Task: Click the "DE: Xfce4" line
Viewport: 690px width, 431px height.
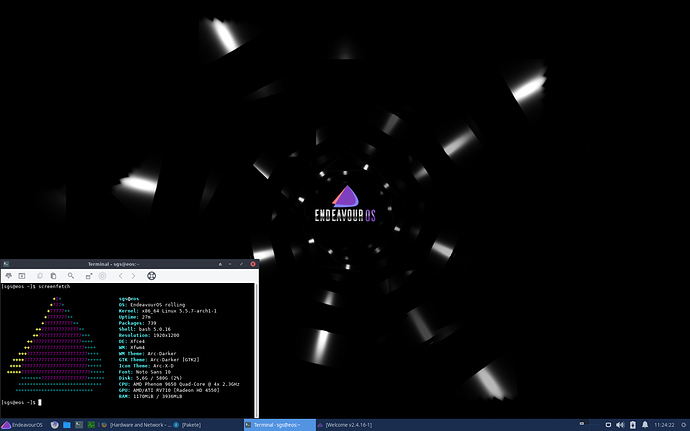Action: point(132,342)
